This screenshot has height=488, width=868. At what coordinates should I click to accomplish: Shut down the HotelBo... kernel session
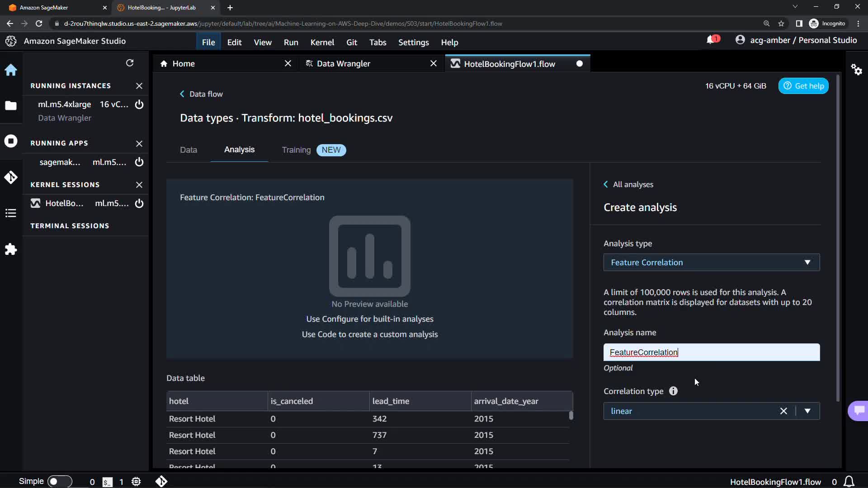pyautogui.click(x=139, y=203)
